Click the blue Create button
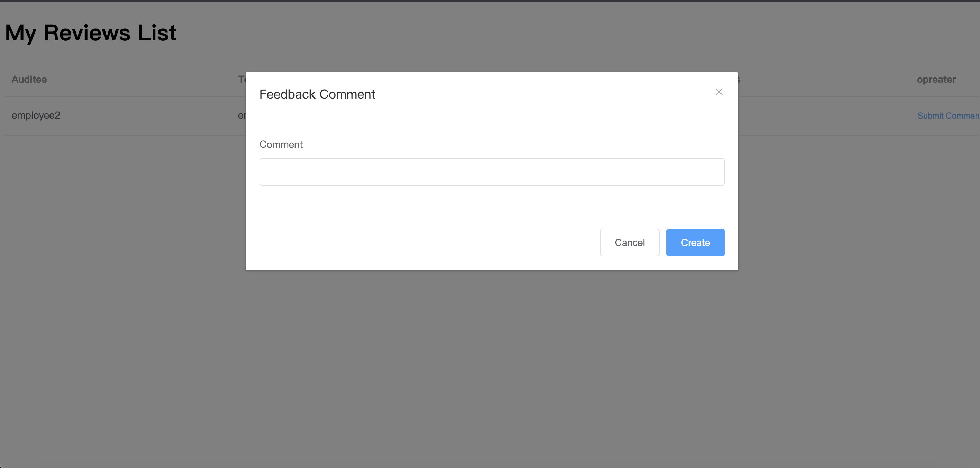The height and width of the screenshot is (468, 980). click(x=695, y=242)
